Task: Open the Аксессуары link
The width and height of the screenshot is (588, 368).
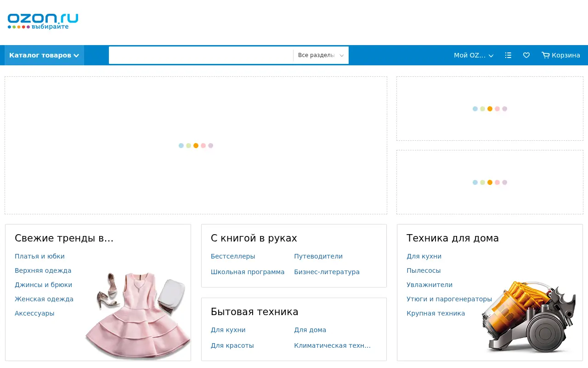Action: [x=34, y=313]
